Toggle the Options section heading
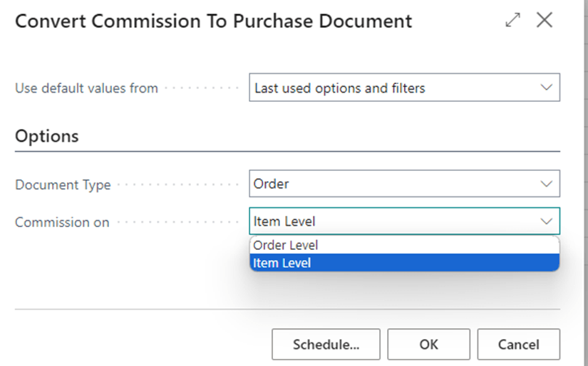Image resolution: width=588 pixels, height=366 pixels. point(47,136)
